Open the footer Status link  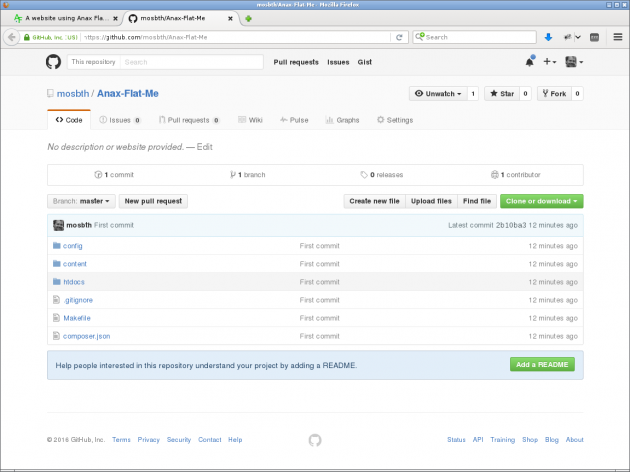(456, 440)
